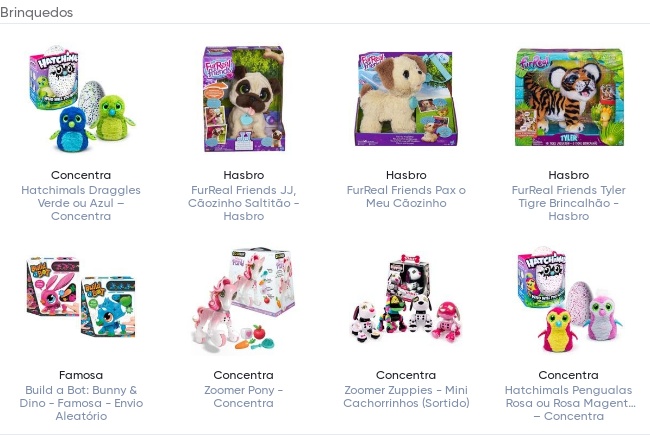Open FurReal Friends Tyler Tigre Brincalhão link
650x435 pixels.
[x=569, y=203]
